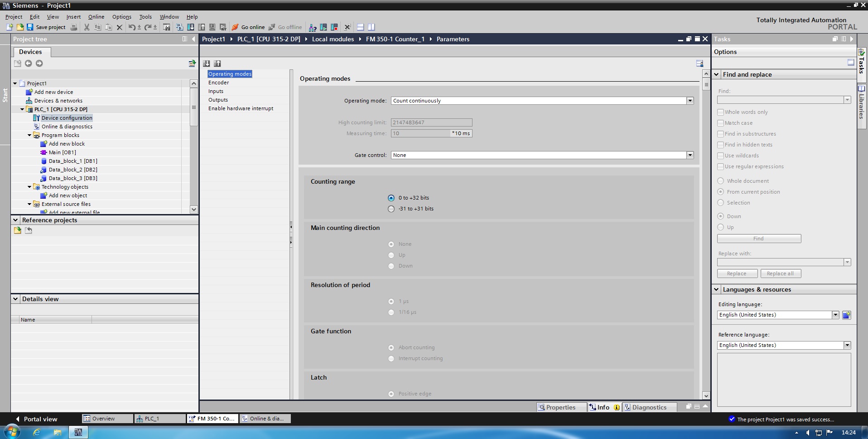This screenshot has height=439, width=868.
Task: Delete the selection with the X toolbar icon
Action: click(x=120, y=27)
